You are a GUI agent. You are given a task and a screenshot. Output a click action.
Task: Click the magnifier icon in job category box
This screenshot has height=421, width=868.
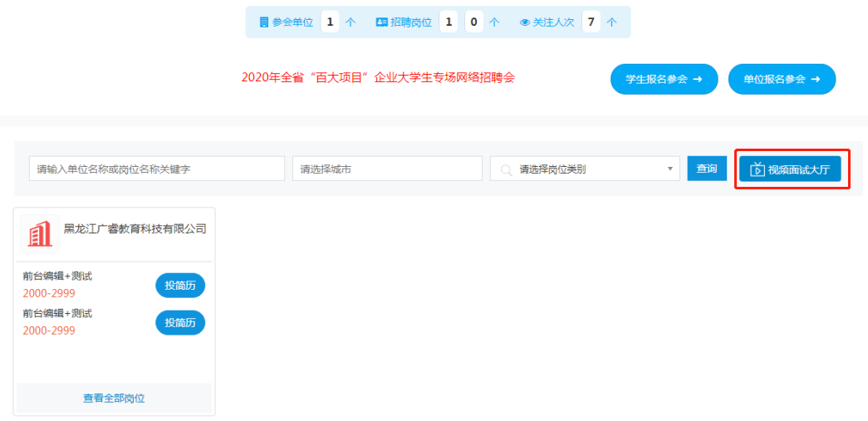505,169
